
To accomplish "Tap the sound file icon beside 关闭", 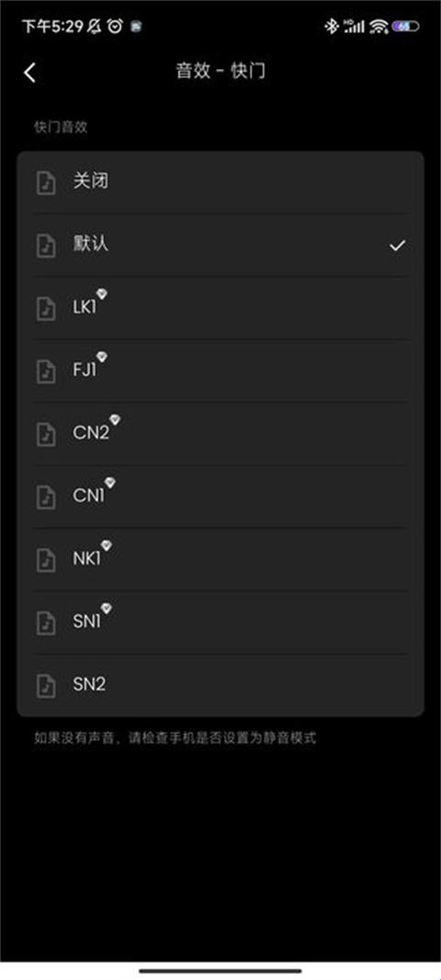I will click(x=46, y=183).
